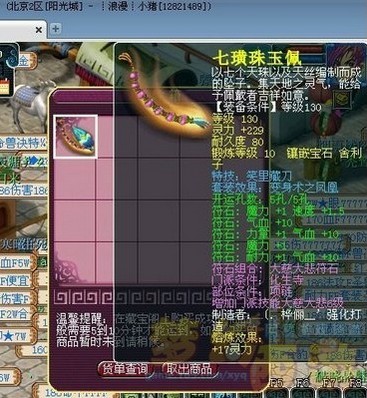Select the jade pendant item in the first slot
Screen dimensions: 367x398
coord(76,137)
